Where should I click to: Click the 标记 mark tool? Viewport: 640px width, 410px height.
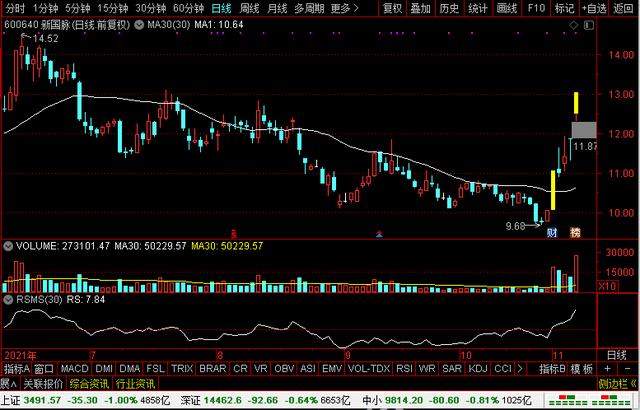(x=564, y=8)
